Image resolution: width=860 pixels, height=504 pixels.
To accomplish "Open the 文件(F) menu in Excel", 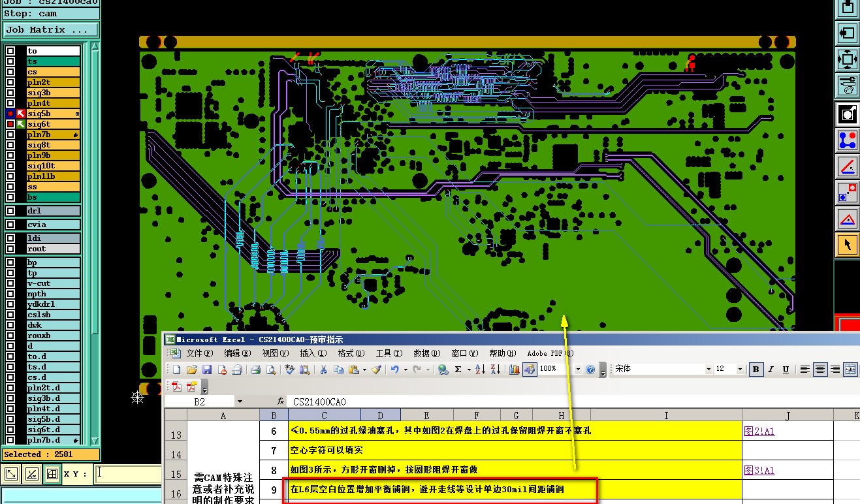I will click(x=200, y=353).
